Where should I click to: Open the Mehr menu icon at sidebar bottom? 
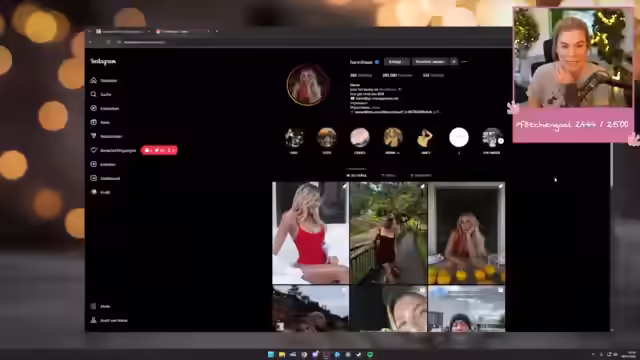pyautogui.click(x=93, y=306)
